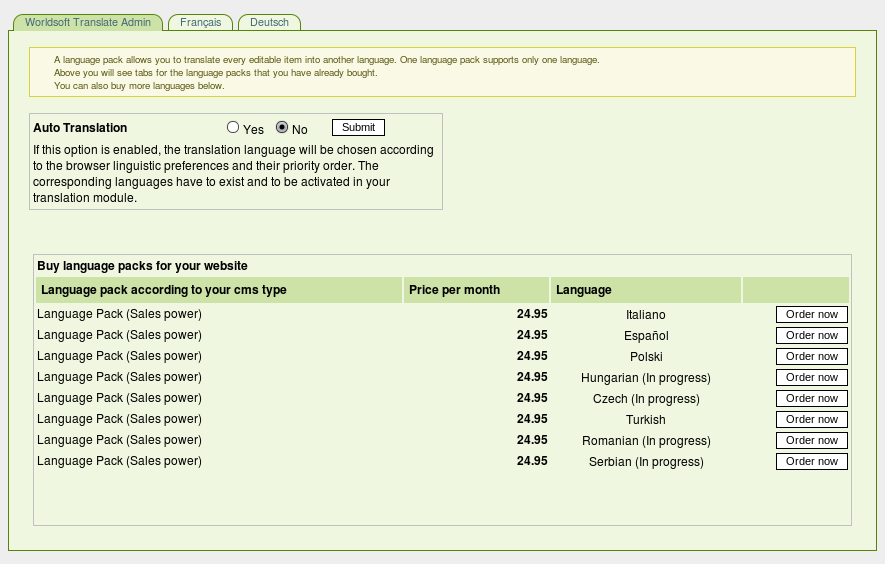Click Order now for Romanian
The height and width of the screenshot is (564, 885).
[x=811, y=440]
